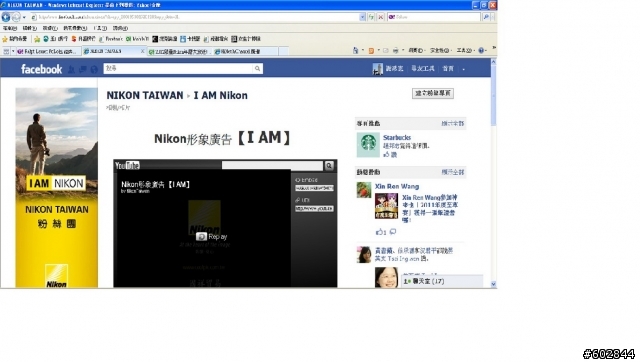Click the Yahoo browser search box
Viewport: 640px width, 362px height.
click(x=434, y=17)
